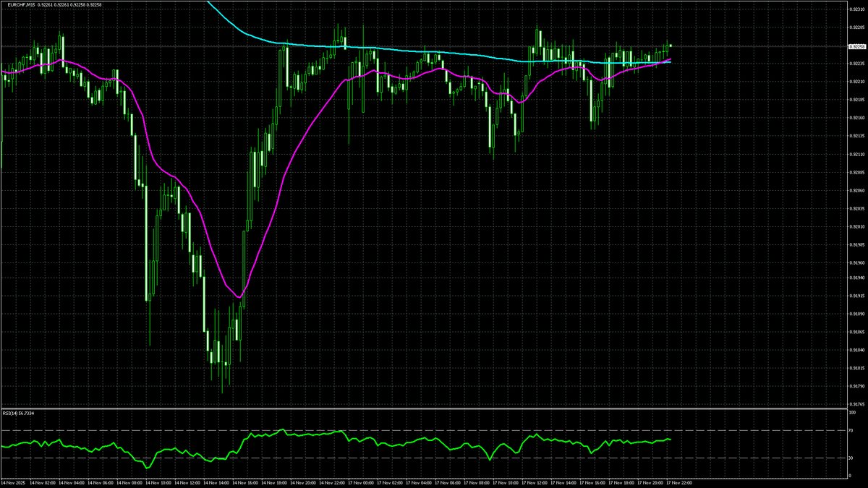The width and height of the screenshot is (868, 488).
Task: Click the RSI scale label 0
Action: [850, 475]
